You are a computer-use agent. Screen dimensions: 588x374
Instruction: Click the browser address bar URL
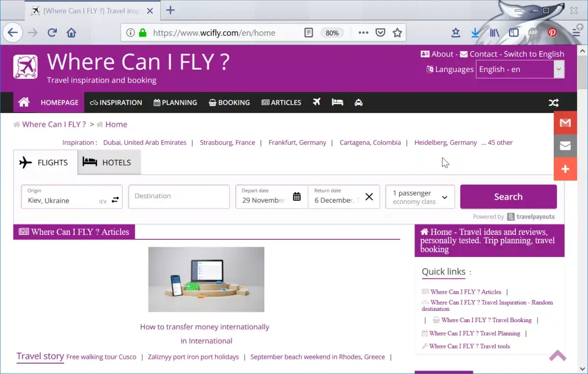pyautogui.click(x=214, y=33)
